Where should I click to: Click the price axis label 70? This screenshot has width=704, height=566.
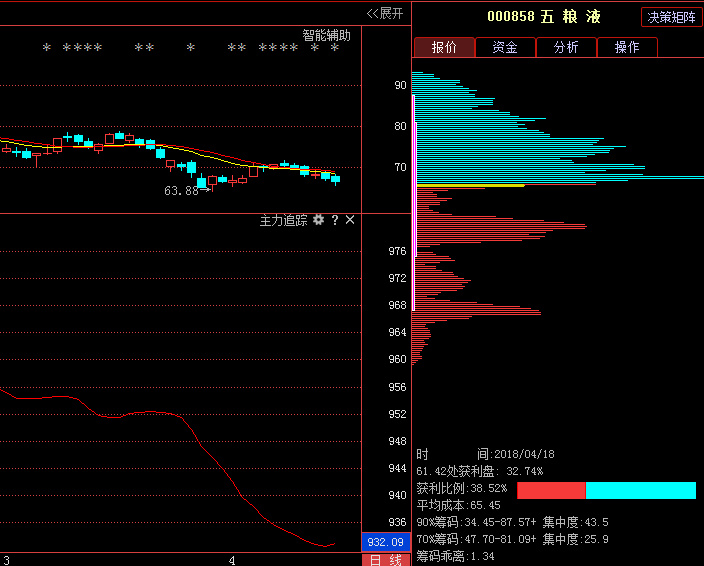pos(400,167)
